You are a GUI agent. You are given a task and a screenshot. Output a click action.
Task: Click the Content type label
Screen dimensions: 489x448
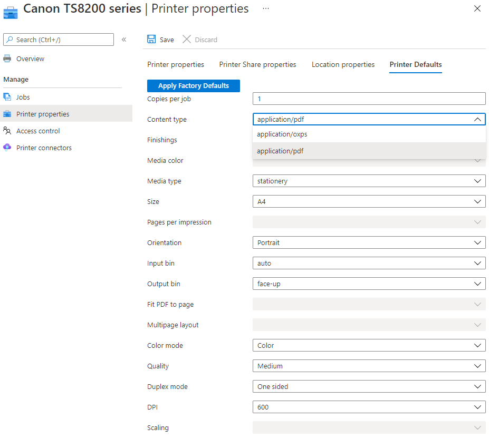(167, 119)
